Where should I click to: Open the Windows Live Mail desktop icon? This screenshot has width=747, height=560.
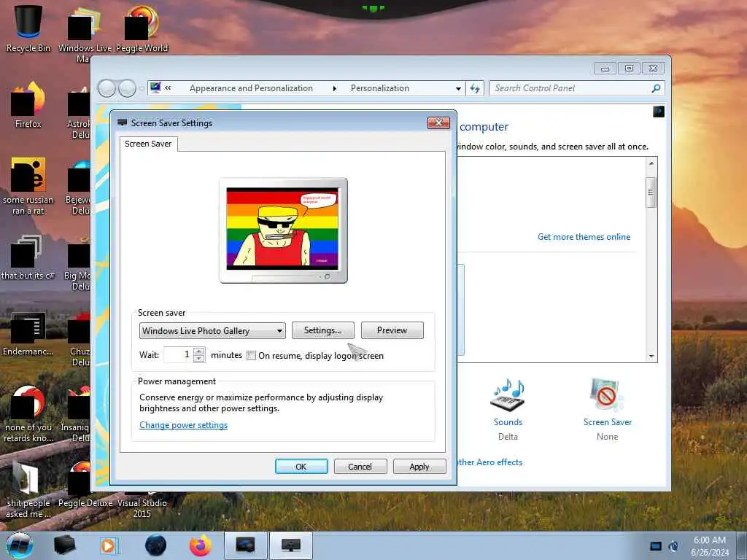click(85, 34)
